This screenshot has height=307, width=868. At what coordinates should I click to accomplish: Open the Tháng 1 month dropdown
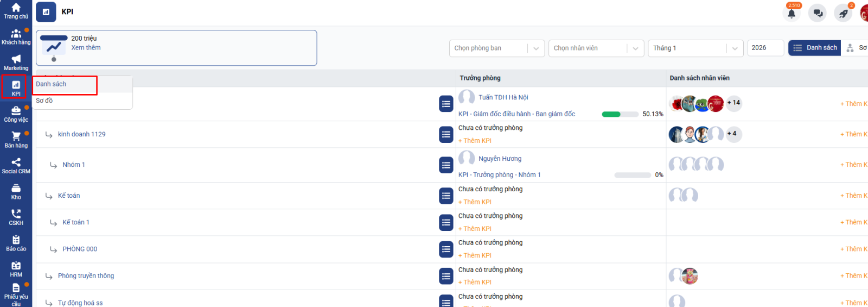click(695, 48)
